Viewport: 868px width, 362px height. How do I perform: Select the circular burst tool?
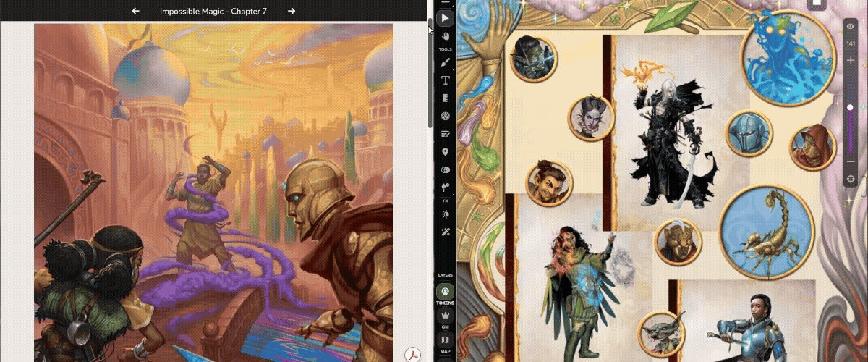(x=446, y=116)
